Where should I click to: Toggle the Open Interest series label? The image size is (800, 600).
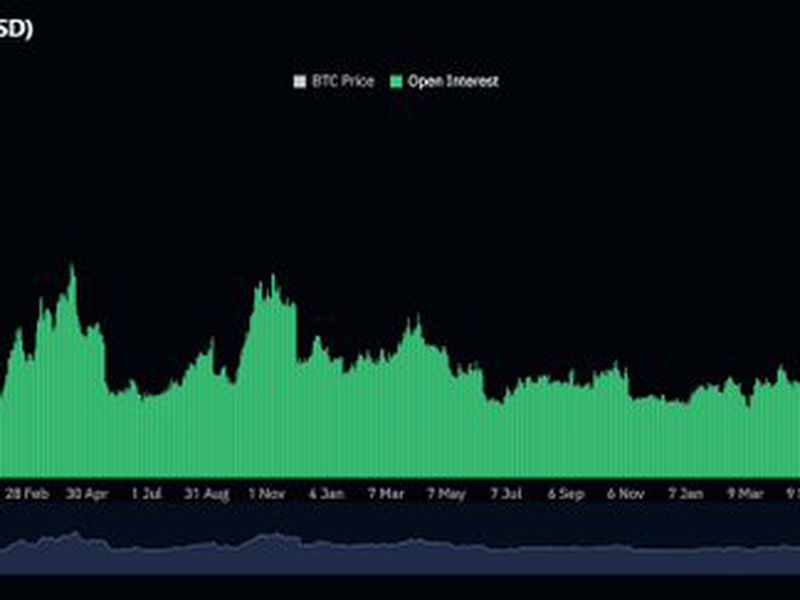452,82
